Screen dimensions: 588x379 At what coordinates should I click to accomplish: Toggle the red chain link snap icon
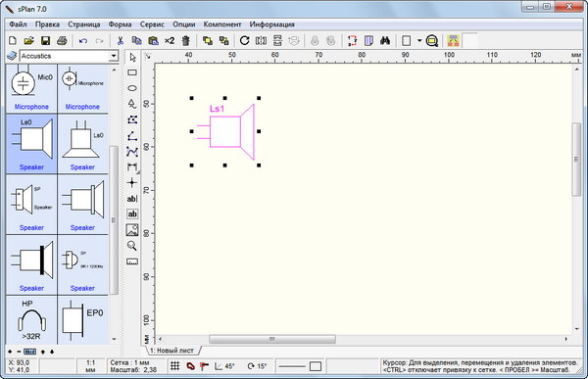point(190,366)
